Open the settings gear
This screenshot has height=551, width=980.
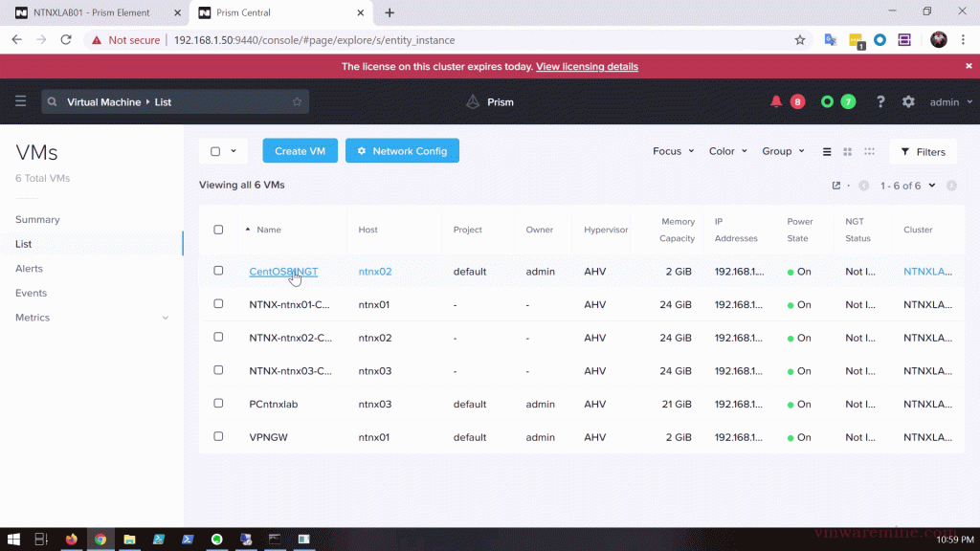pyautogui.click(x=908, y=101)
